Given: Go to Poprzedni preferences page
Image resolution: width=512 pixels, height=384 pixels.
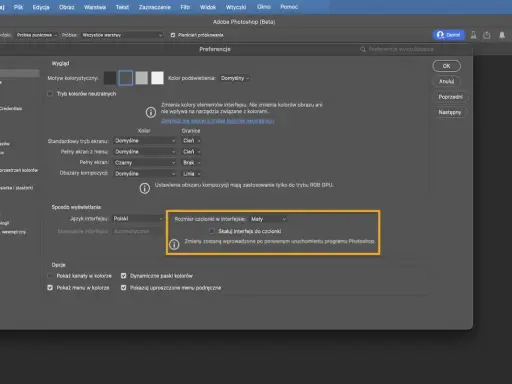Looking at the screenshot, I should (450, 97).
